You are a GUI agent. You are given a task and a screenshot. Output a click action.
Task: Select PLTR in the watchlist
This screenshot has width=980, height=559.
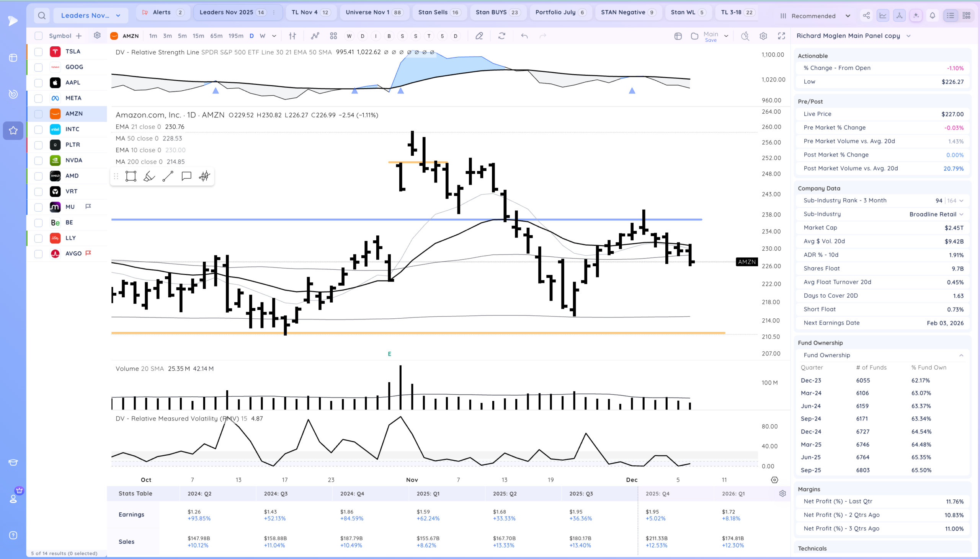coord(73,145)
